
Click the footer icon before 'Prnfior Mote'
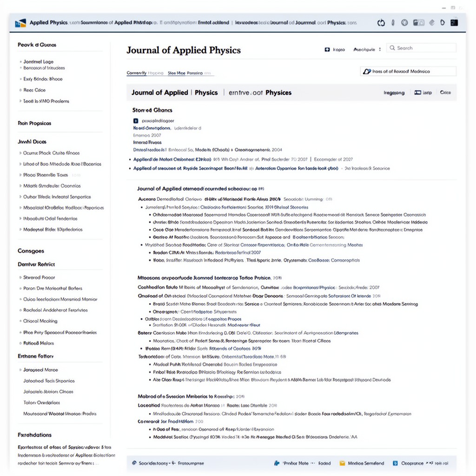277,463
